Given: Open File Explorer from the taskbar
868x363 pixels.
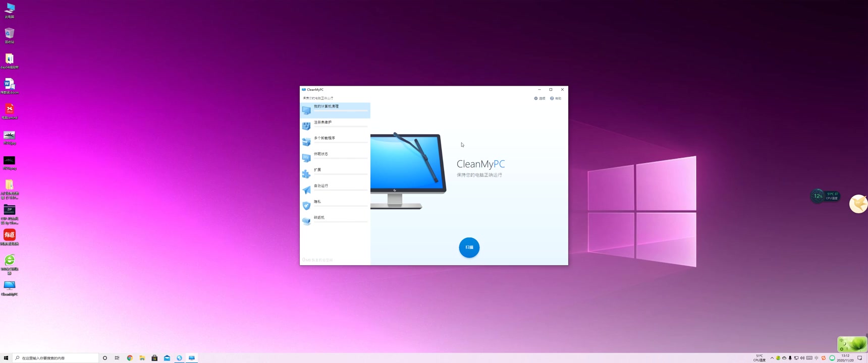Looking at the screenshot, I should click(x=142, y=358).
